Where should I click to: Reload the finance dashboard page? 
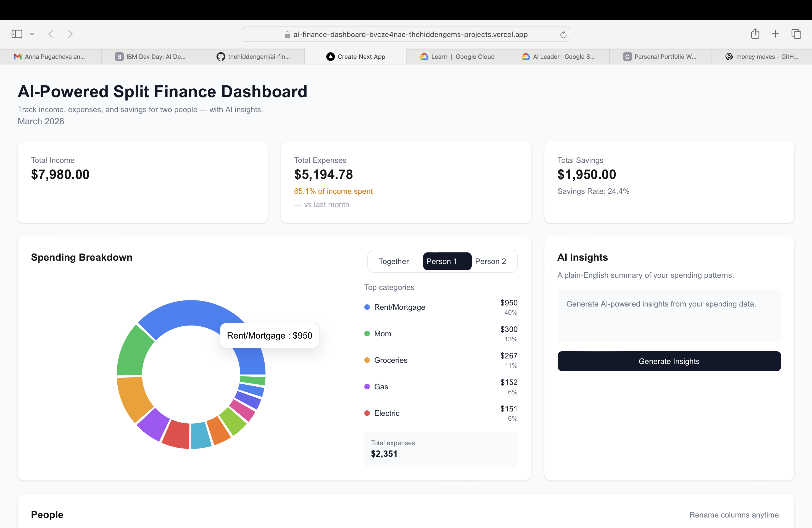click(563, 34)
